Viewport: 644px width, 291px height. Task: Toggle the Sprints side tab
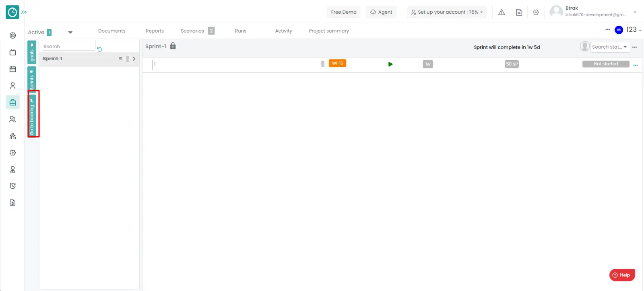click(32, 79)
